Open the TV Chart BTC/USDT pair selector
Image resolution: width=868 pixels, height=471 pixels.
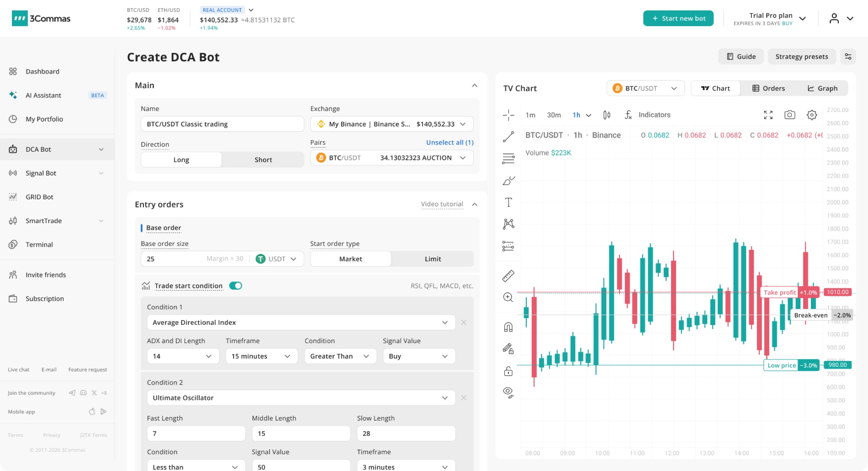646,88
